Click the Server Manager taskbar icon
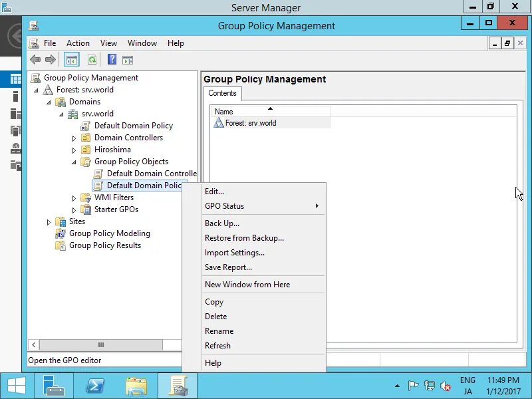The image size is (532, 399). pos(53,386)
